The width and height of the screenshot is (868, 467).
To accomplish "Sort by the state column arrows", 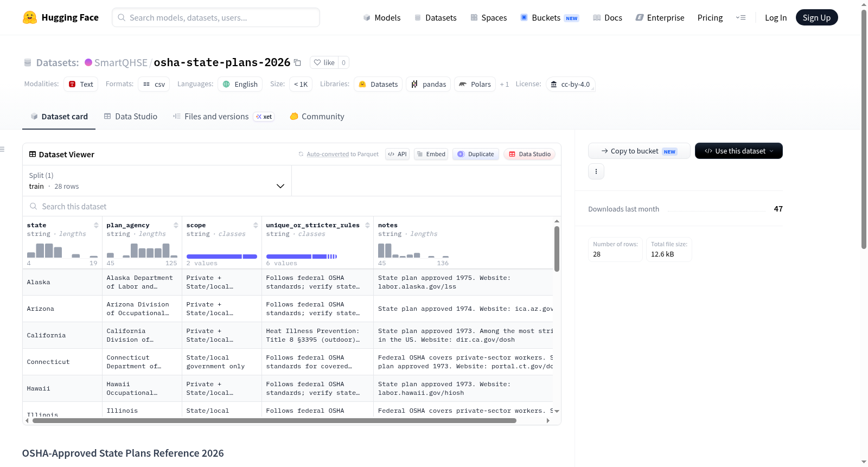I will pyautogui.click(x=96, y=225).
